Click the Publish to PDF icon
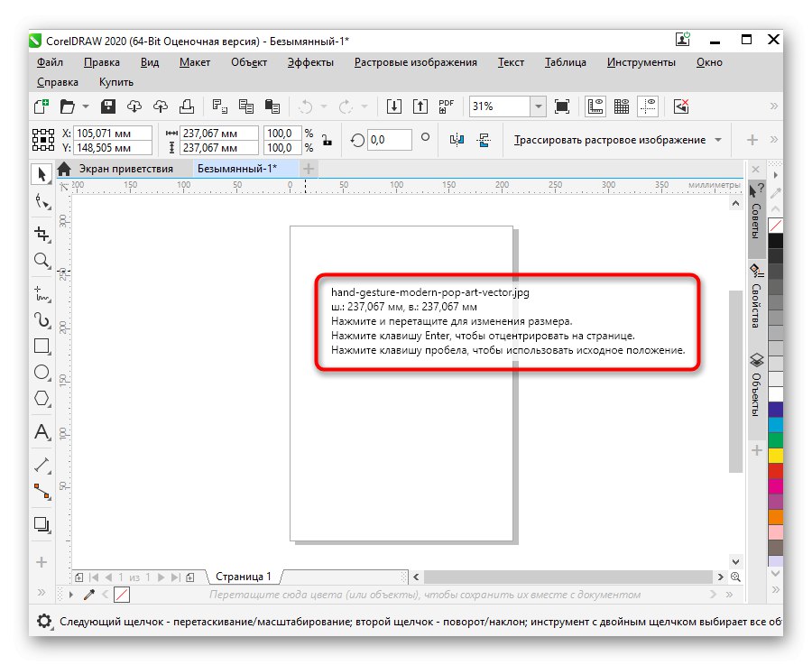812x665 pixels. click(446, 106)
